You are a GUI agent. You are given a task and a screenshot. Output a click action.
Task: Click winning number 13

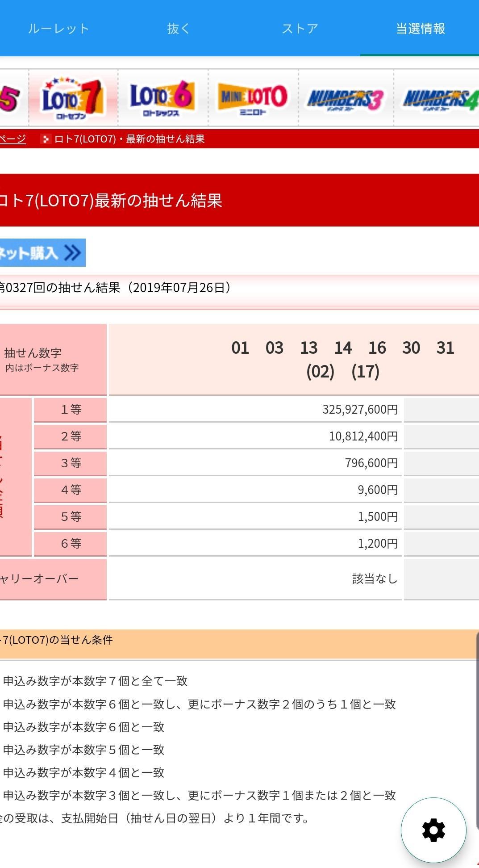click(308, 348)
